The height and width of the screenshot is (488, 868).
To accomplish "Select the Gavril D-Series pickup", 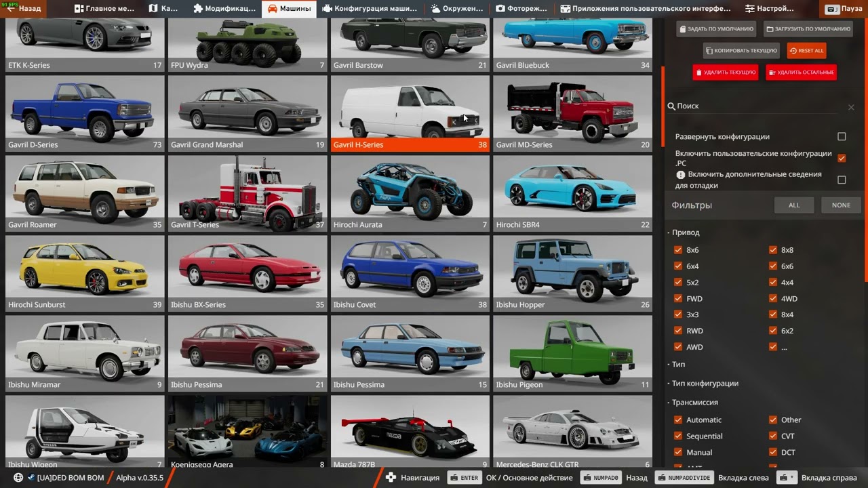I will point(85,113).
